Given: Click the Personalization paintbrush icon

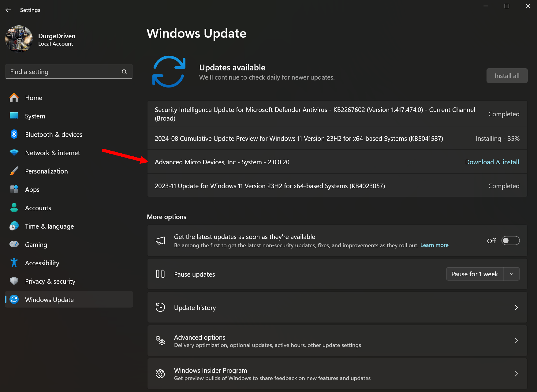Looking at the screenshot, I should tap(14, 171).
